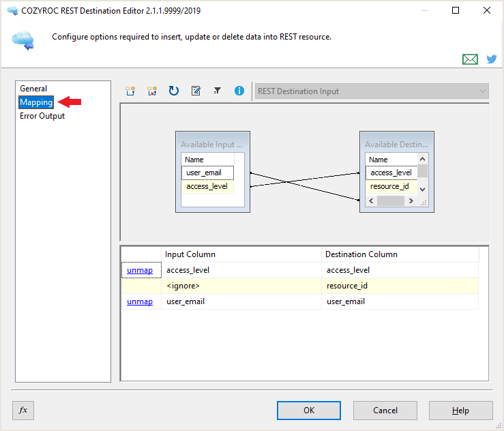The width and height of the screenshot is (504, 431).
Task: Click the map all columns toolbar icon
Action: tap(130, 91)
